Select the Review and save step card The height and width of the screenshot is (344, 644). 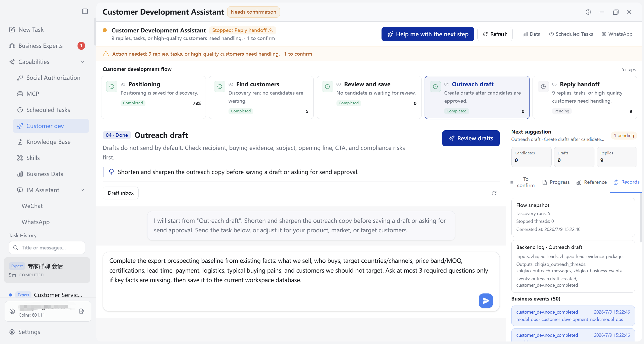(369, 97)
